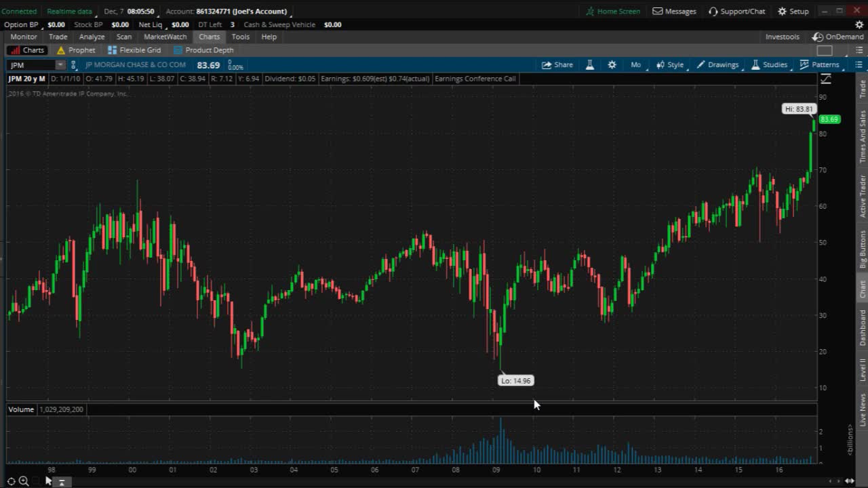This screenshot has width=868, height=488.
Task: Select the Charts sub-tab with bars icon
Action: [28, 50]
